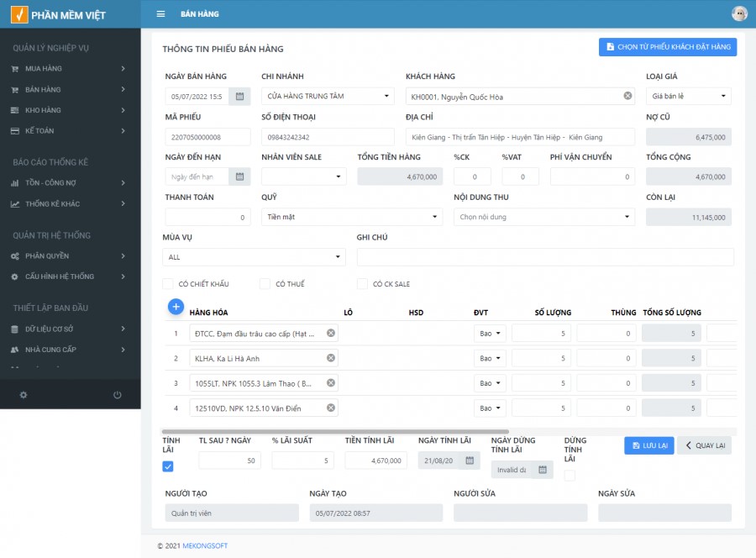Open the Chi nhánh dropdown

327,97
